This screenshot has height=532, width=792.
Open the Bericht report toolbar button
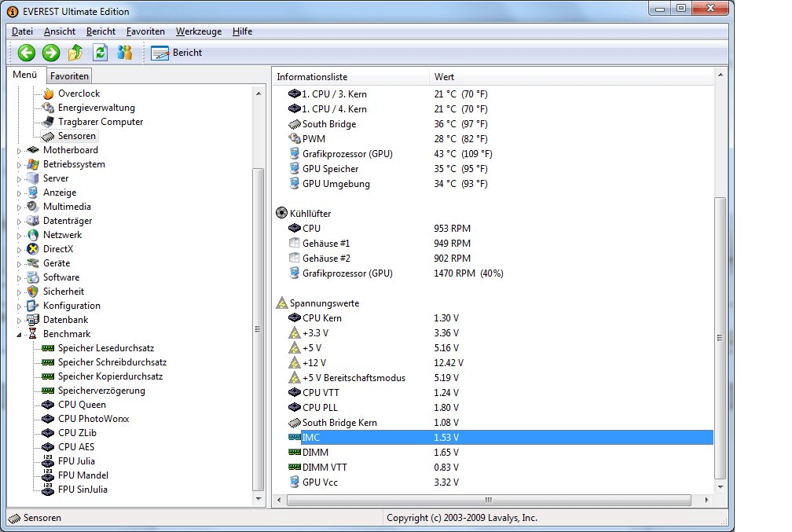176,53
